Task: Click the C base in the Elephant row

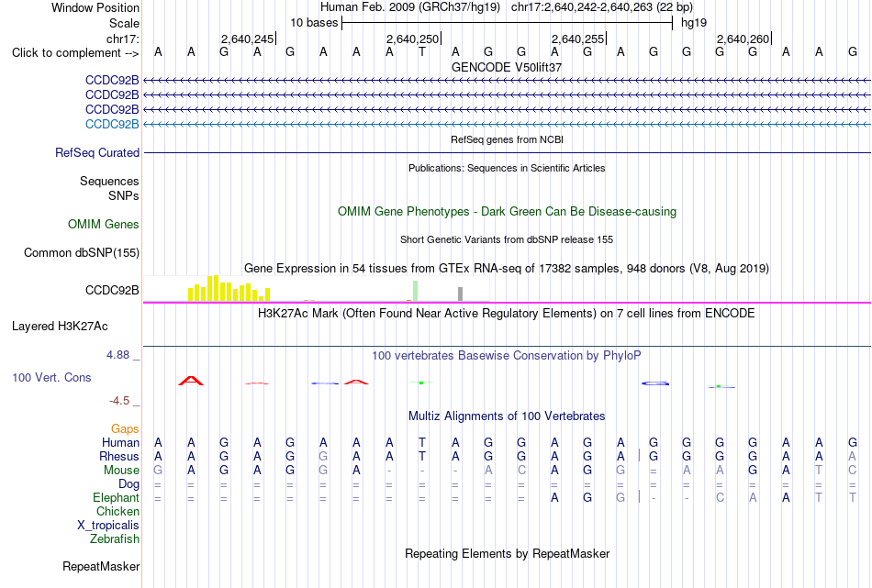Action: (x=720, y=497)
